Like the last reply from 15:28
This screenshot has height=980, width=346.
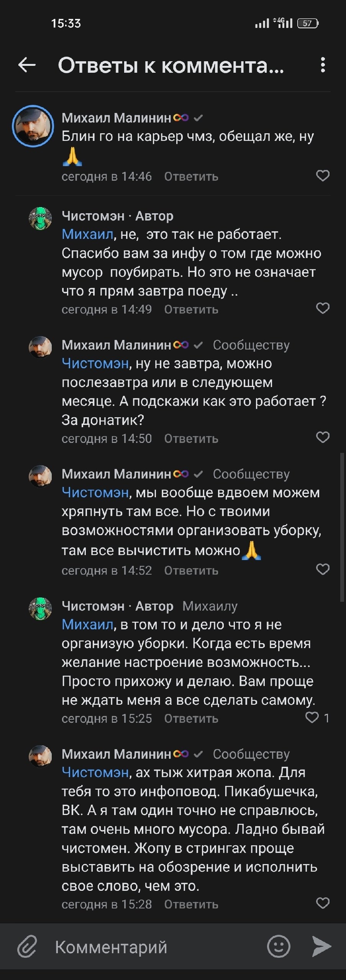point(323,903)
